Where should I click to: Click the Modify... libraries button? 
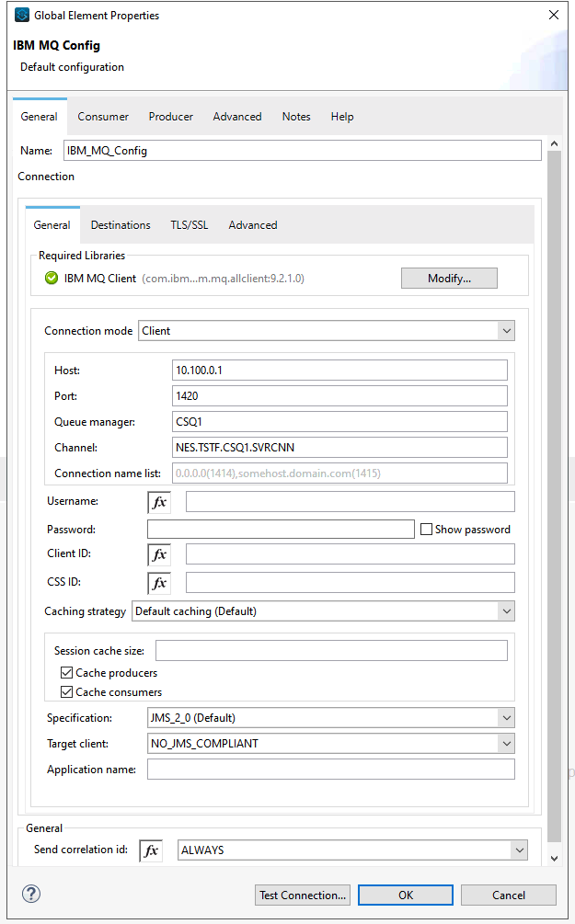tap(449, 279)
